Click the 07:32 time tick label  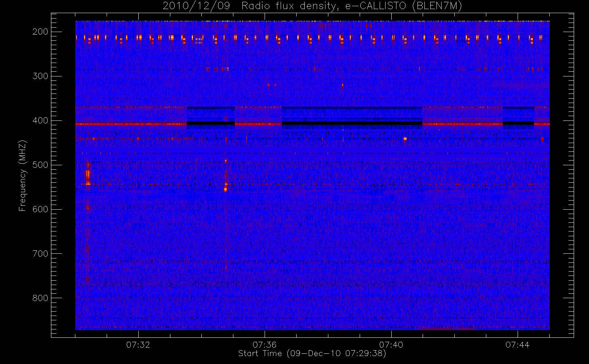pos(138,345)
